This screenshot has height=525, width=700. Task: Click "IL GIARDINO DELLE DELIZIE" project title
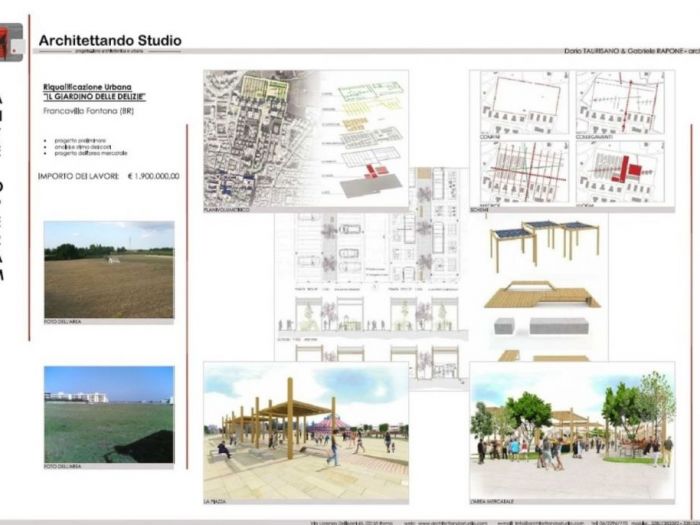[95, 96]
